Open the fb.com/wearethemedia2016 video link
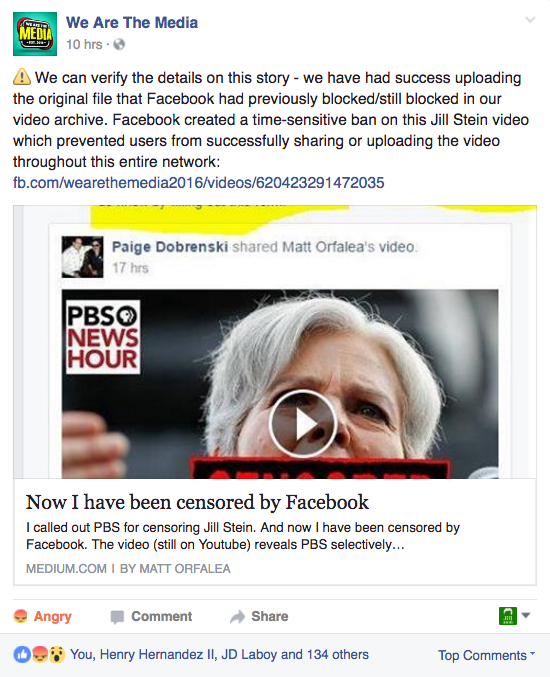The height and width of the screenshot is (677, 550). 199,183
